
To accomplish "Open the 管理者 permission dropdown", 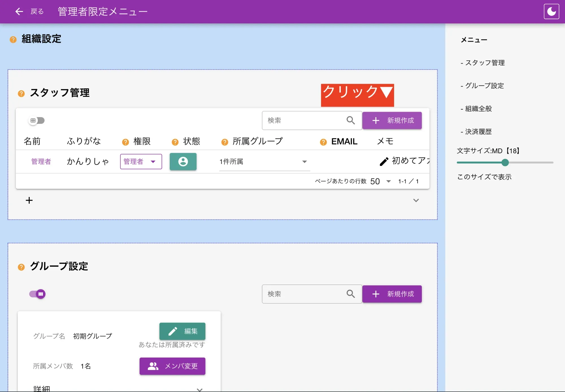I will point(141,162).
